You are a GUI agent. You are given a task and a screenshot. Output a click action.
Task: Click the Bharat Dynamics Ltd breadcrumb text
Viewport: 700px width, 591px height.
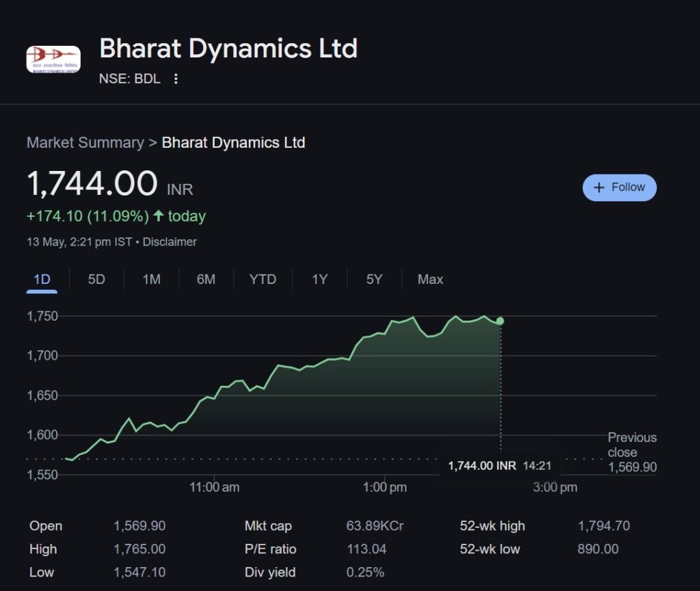click(x=234, y=142)
